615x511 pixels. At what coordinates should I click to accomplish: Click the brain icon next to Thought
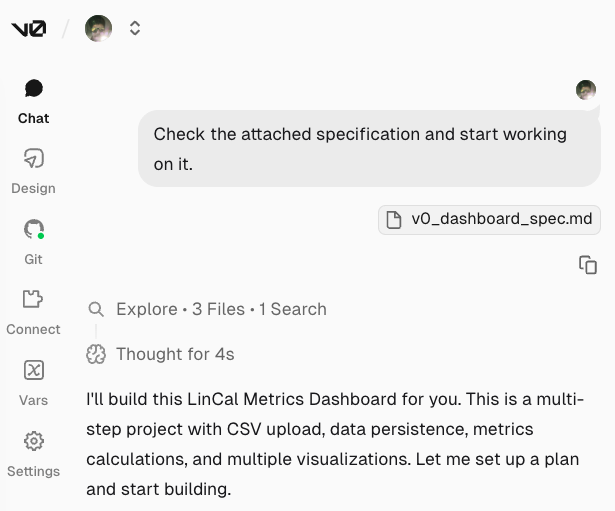96,354
